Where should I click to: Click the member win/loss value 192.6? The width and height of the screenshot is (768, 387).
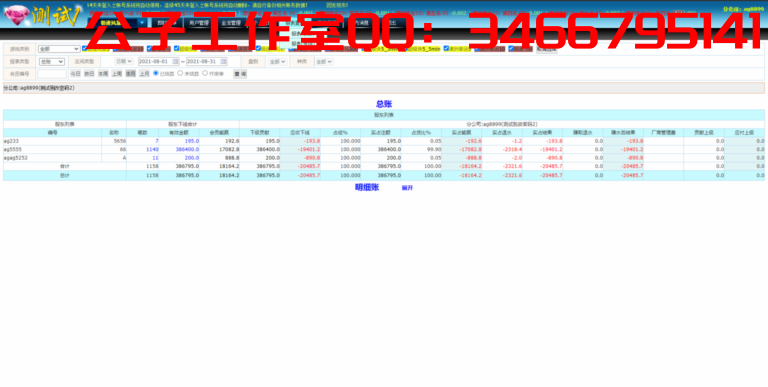point(232,141)
